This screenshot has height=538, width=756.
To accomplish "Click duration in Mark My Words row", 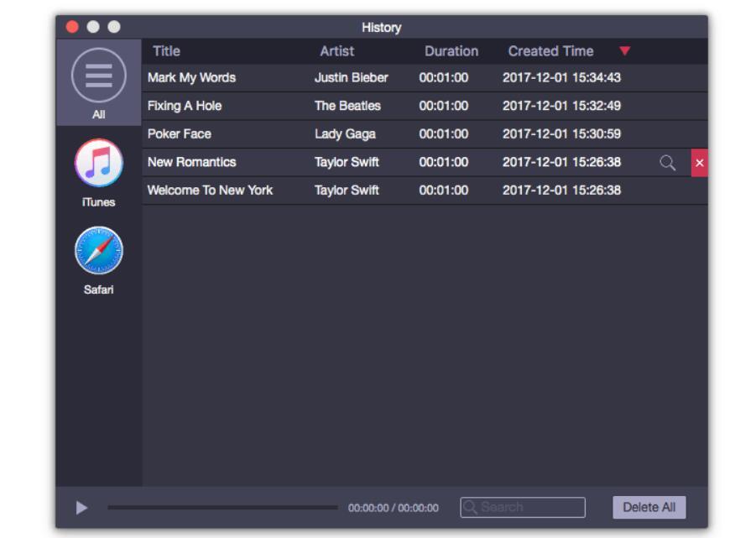I will [444, 77].
